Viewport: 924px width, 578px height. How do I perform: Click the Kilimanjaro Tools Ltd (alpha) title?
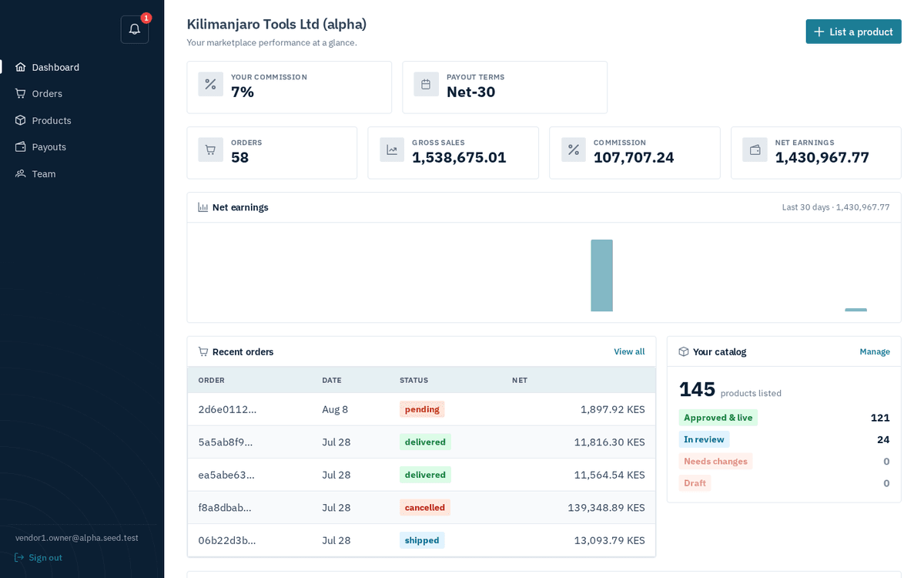click(x=276, y=24)
